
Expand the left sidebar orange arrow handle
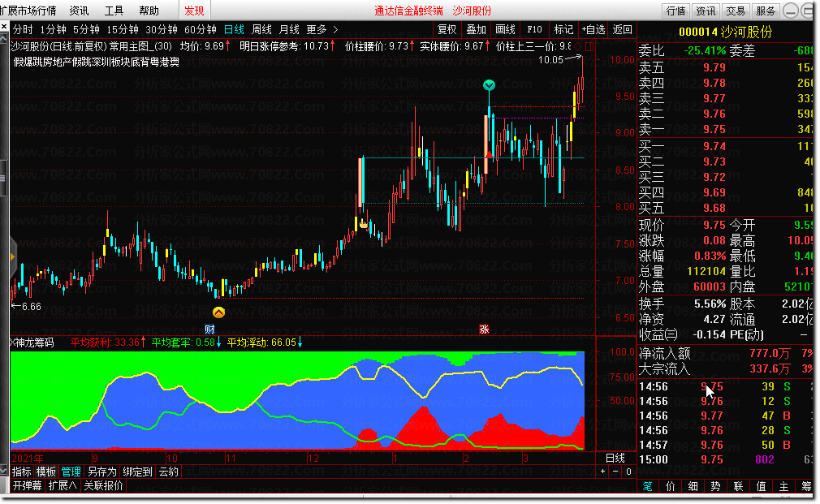(12, 256)
